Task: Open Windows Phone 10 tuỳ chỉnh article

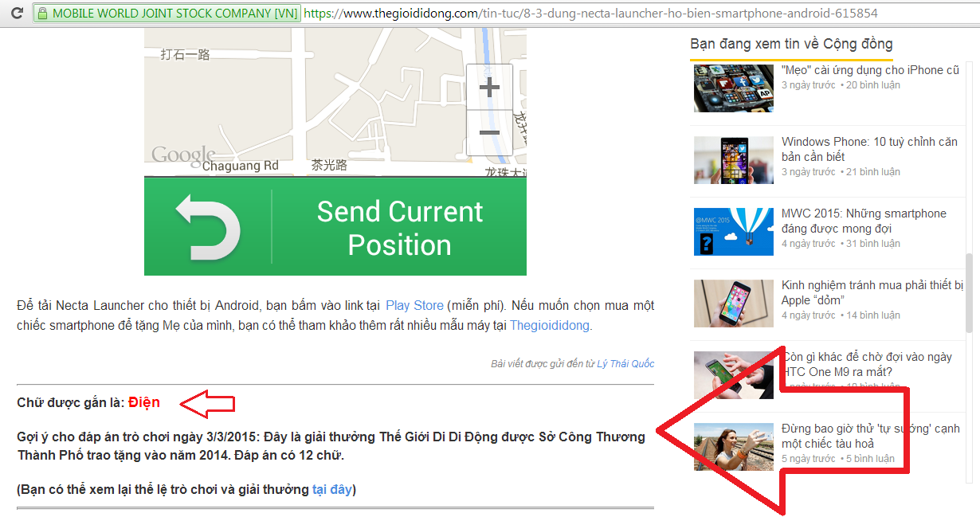Action: (x=869, y=149)
